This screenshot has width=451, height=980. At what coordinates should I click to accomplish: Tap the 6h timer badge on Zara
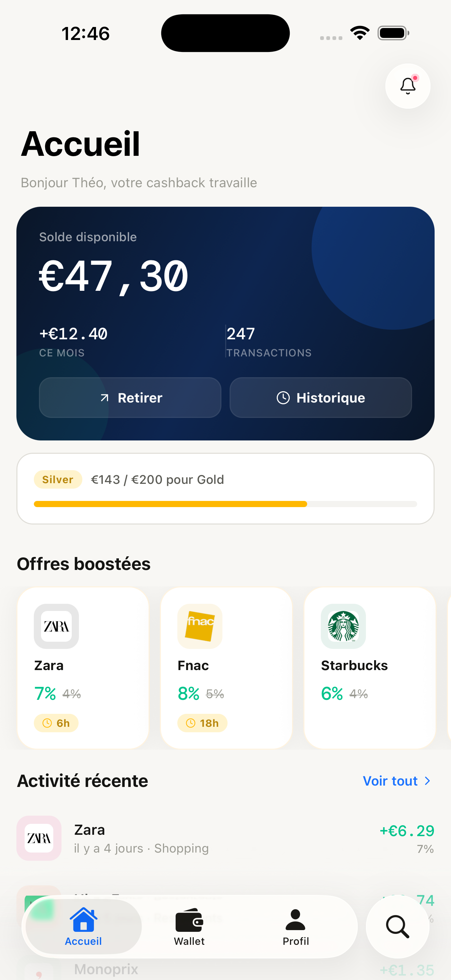click(x=56, y=723)
